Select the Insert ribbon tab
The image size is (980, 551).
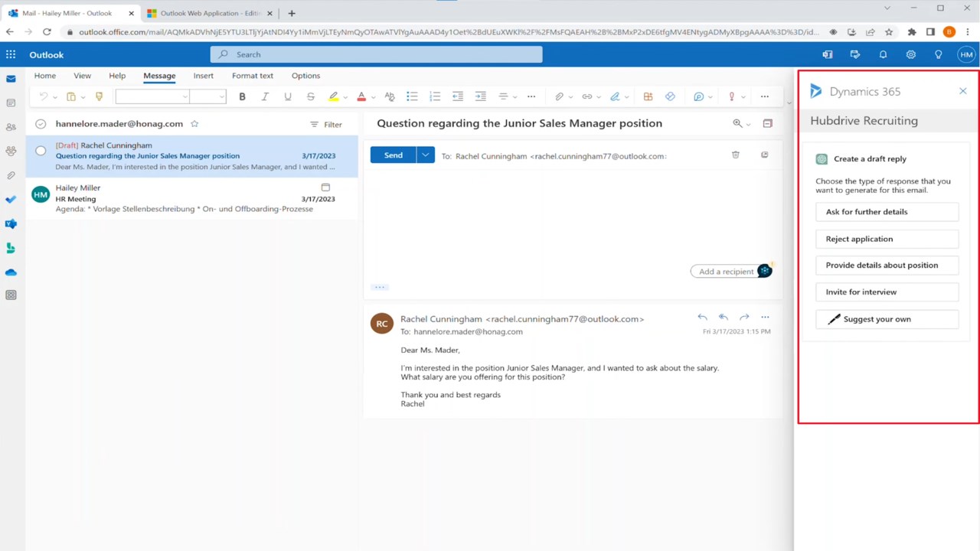tap(204, 76)
